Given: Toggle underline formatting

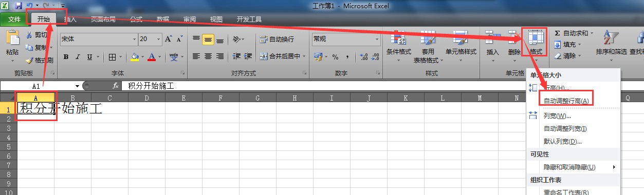Looking at the screenshot, I should [x=90, y=57].
